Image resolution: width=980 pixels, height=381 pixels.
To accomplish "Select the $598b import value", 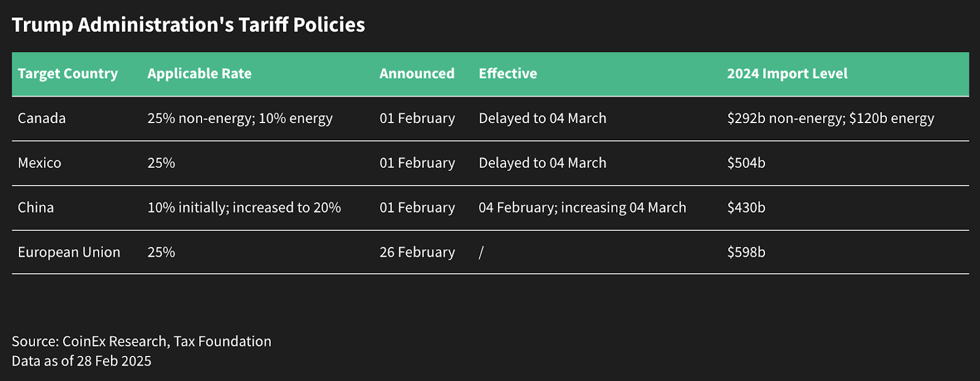I will (x=746, y=252).
